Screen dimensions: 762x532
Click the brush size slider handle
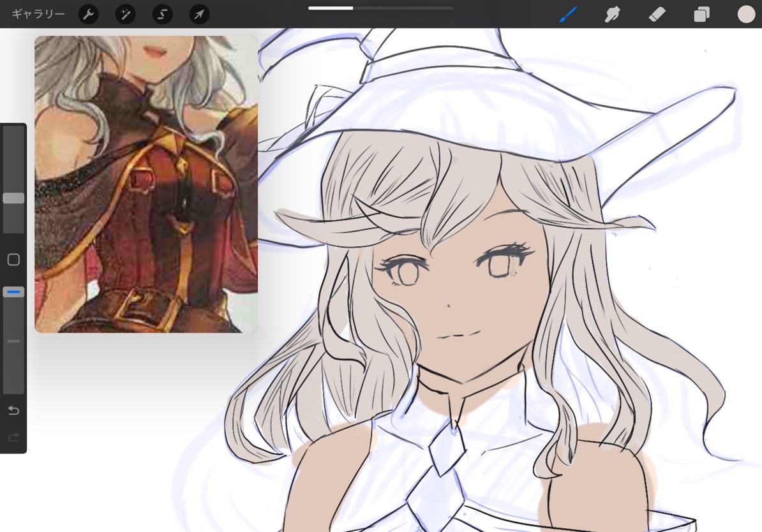pyautogui.click(x=13, y=198)
